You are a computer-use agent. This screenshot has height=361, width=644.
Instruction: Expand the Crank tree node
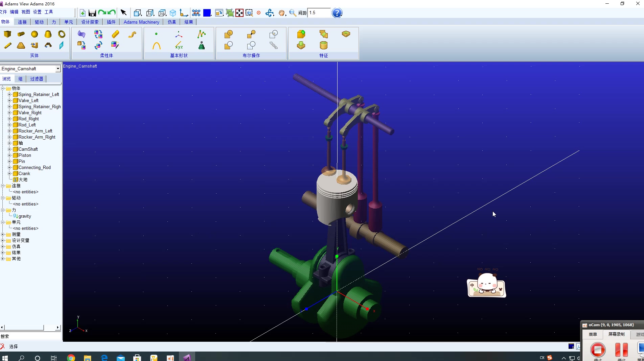click(x=9, y=174)
